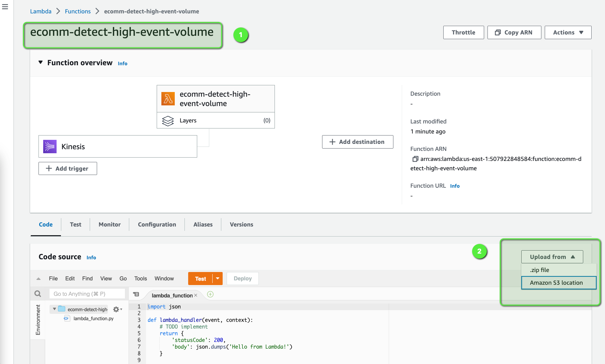This screenshot has height=364, width=605.
Task: Click the lambda_function.py file icon
Action: [67, 318]
